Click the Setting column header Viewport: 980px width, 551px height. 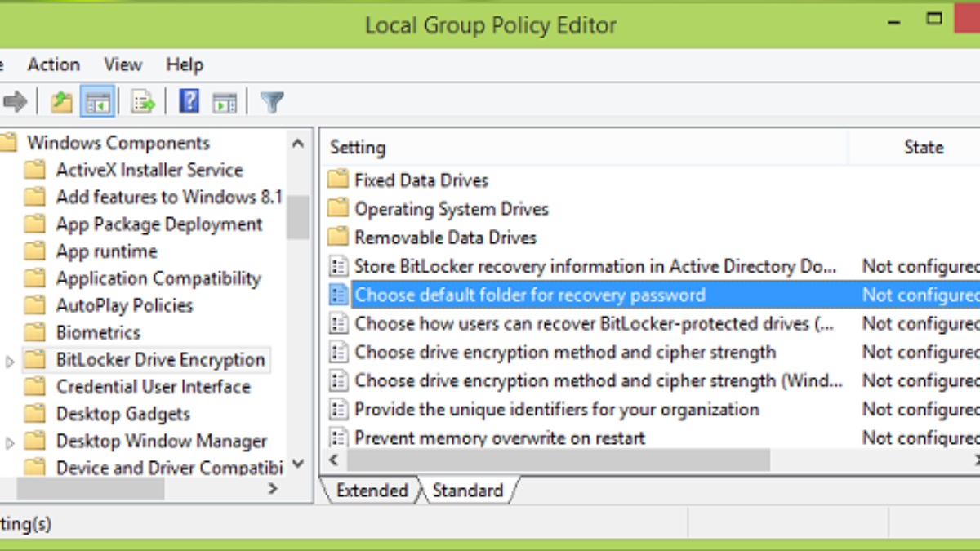point(358,148)
